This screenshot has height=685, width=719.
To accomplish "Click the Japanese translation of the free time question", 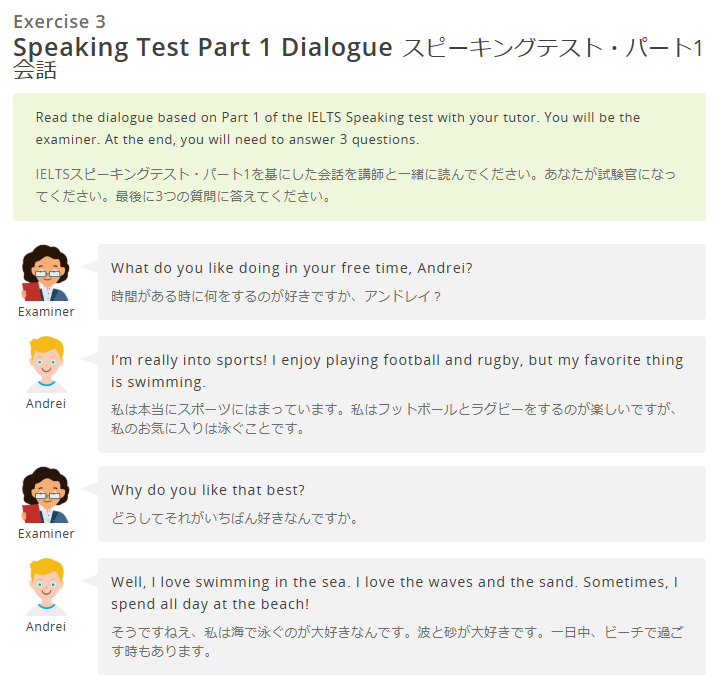I will (x=276, y=296).
